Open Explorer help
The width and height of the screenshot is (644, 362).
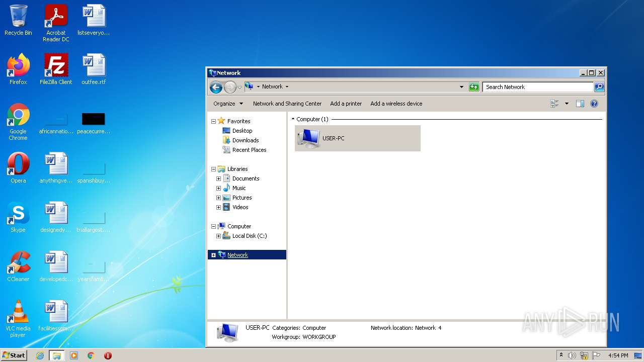coord(594,104)
